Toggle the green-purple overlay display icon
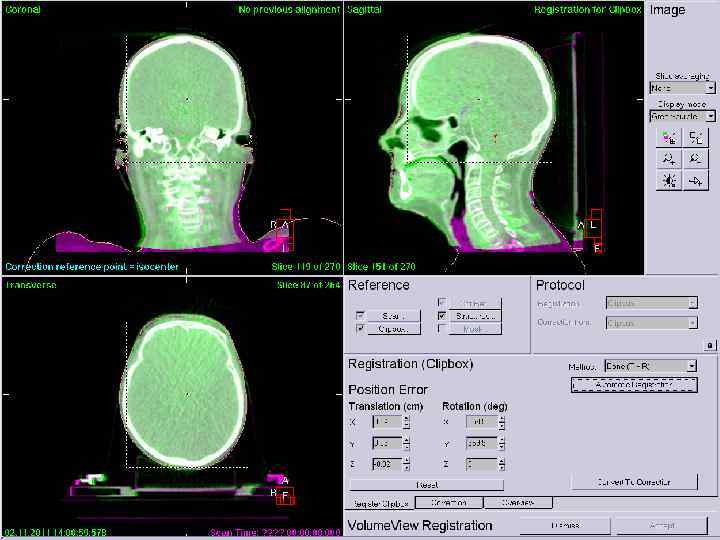 click(669, 137)
